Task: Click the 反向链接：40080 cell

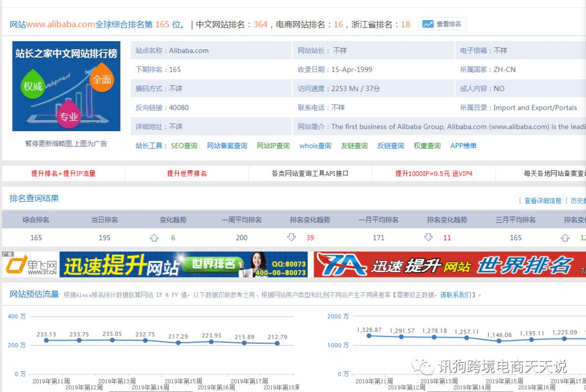Action: (211, 107)
